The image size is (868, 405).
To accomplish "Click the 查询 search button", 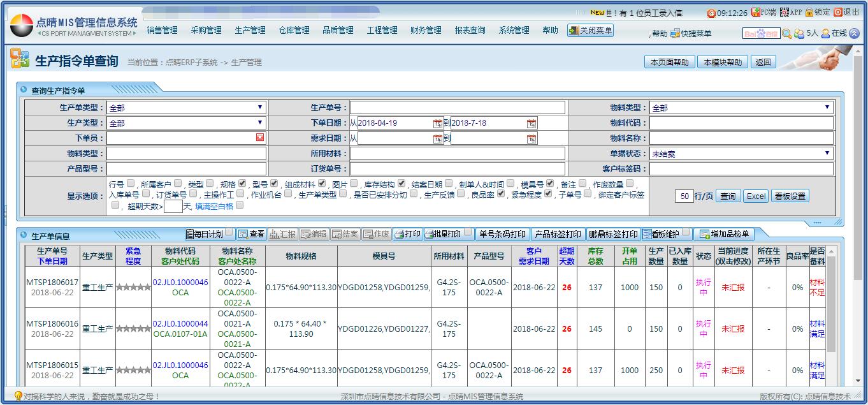I will point(728,196).
